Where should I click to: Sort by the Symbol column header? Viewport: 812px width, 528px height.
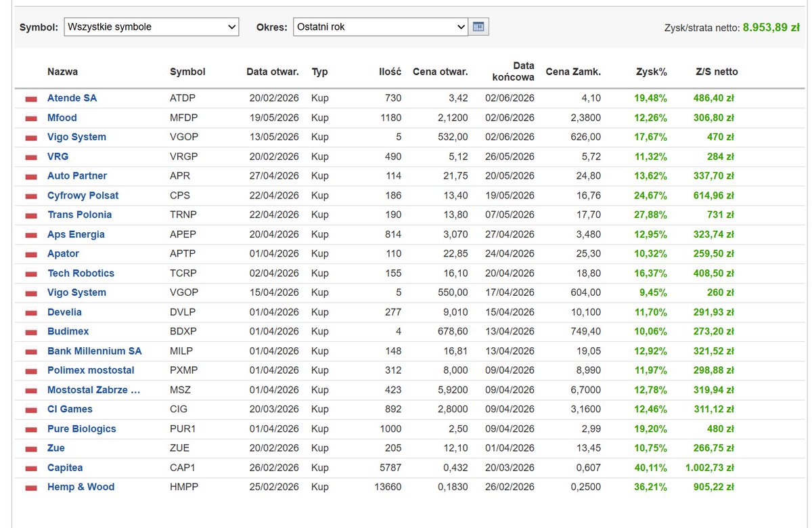point(187,71)
